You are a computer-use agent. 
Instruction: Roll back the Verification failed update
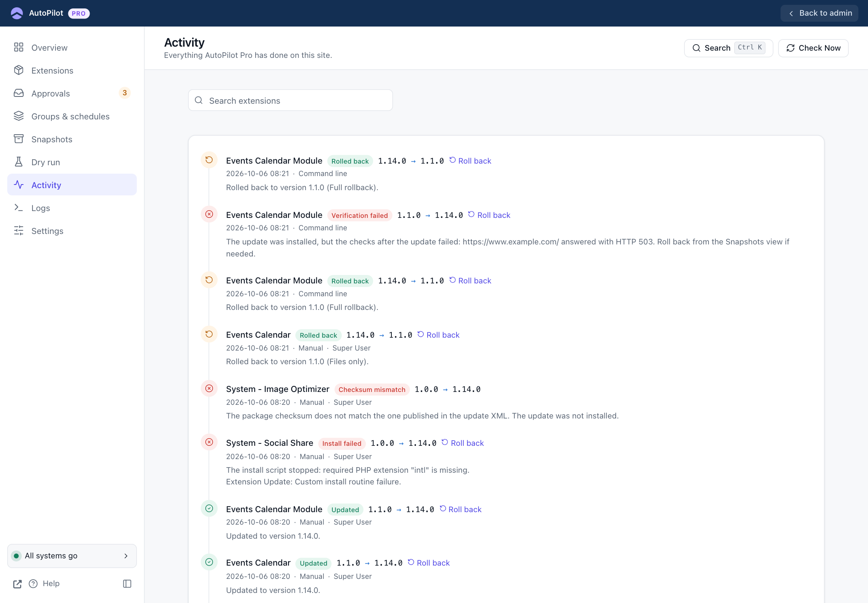489,215
